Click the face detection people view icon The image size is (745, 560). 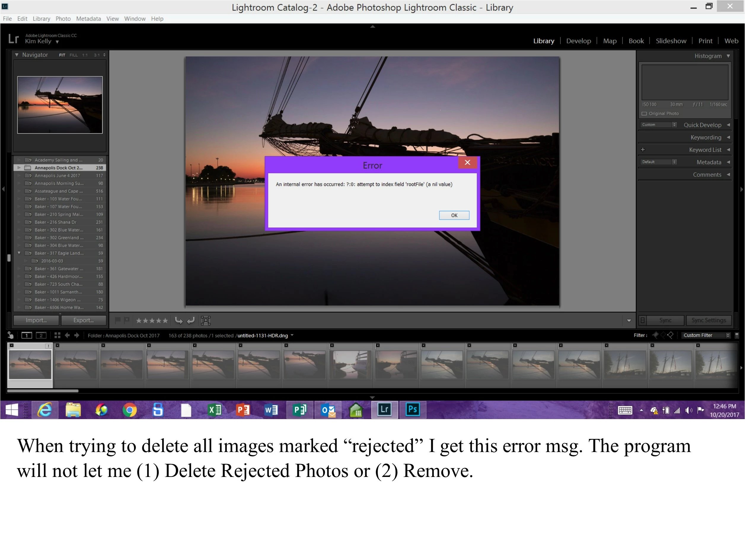205,320
